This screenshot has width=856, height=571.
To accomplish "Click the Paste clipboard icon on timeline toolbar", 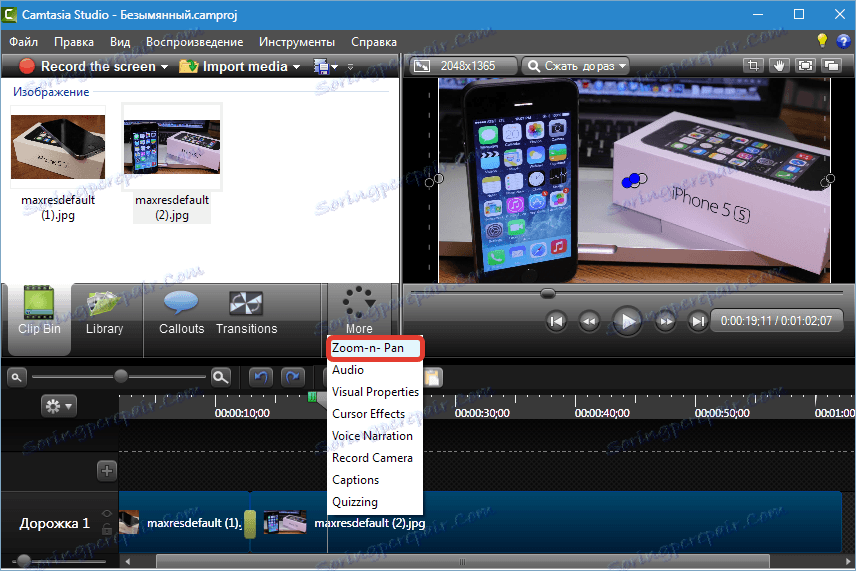I will tap(432, 377).
